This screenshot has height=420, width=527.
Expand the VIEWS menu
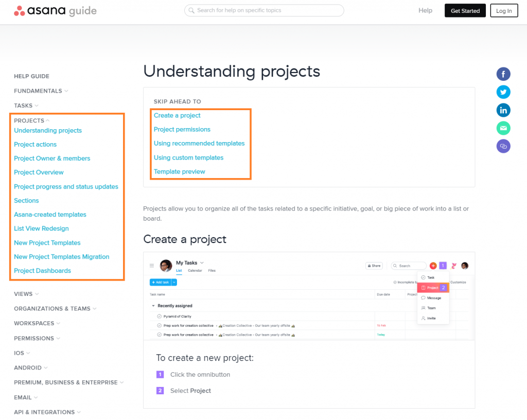coord(26,294)
